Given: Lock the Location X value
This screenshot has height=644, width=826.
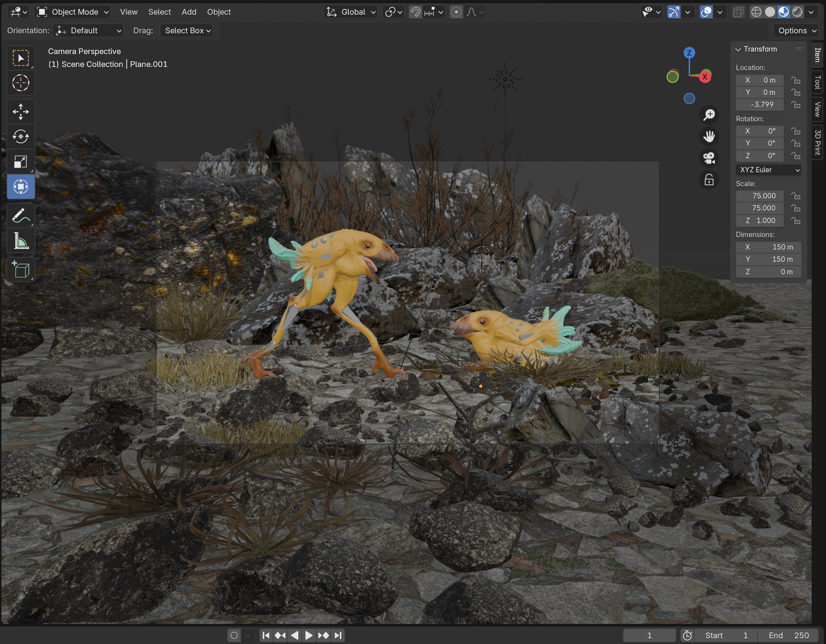Looking at the screenshot, I should (x=796, y=80).
